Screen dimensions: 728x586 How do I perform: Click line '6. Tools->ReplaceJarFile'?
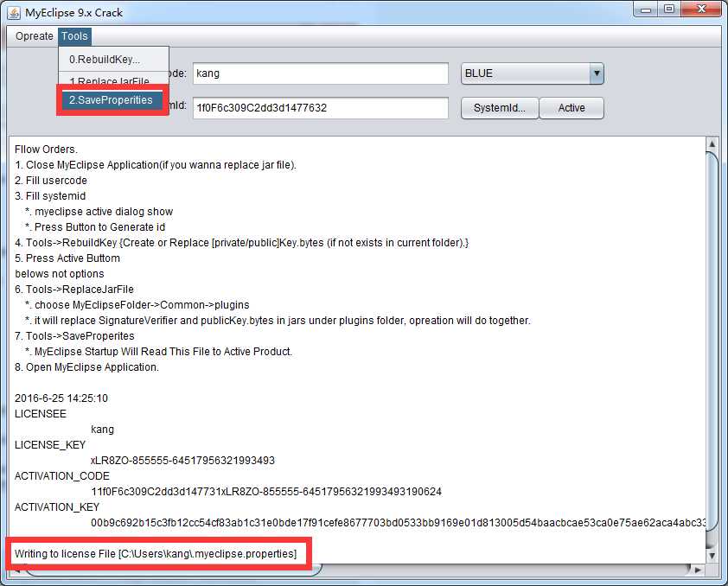click(73, 290)
